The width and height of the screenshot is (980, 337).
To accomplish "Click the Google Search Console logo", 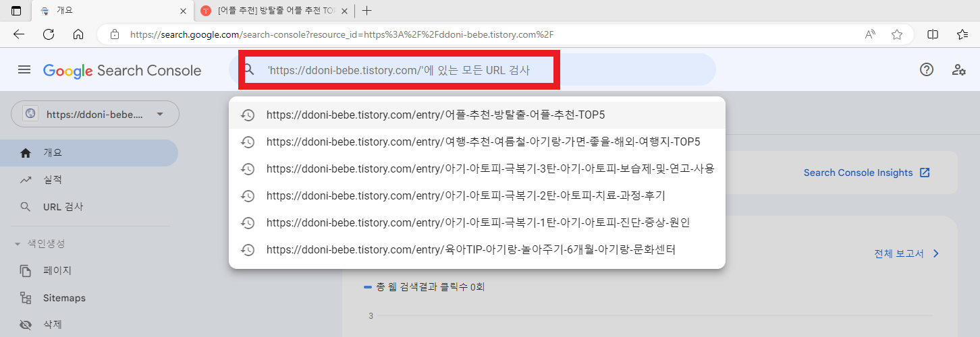I will coord(122,70).
